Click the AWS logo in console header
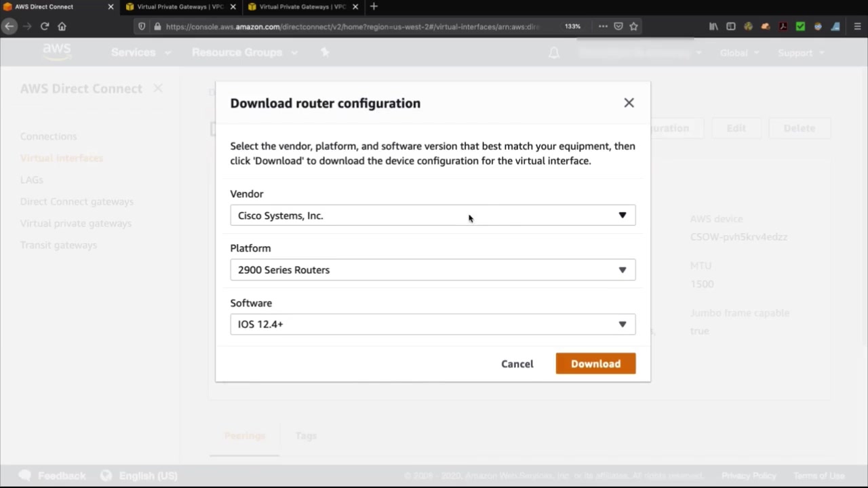 tap(57, 52)
